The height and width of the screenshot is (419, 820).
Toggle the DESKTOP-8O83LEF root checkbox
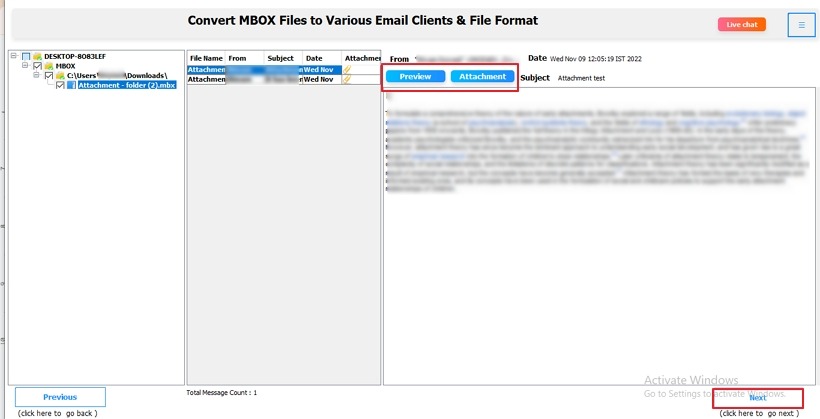(26, 57)
